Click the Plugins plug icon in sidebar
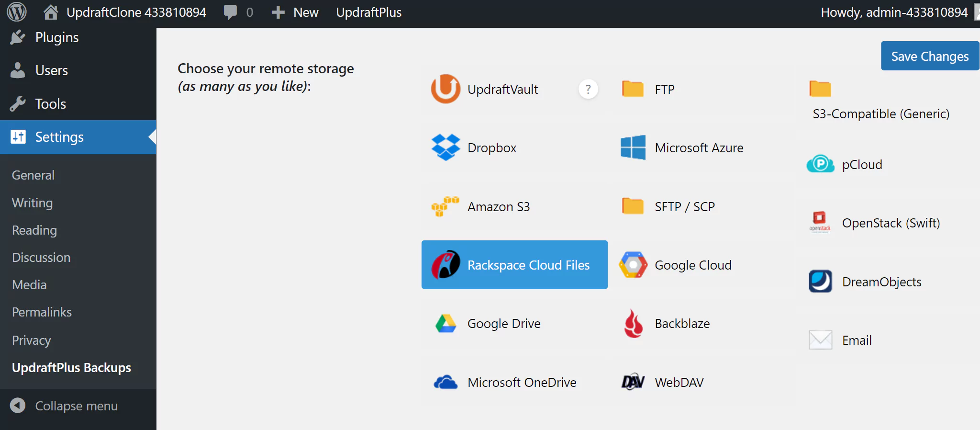Screen dimensions: 980x430 18,37
